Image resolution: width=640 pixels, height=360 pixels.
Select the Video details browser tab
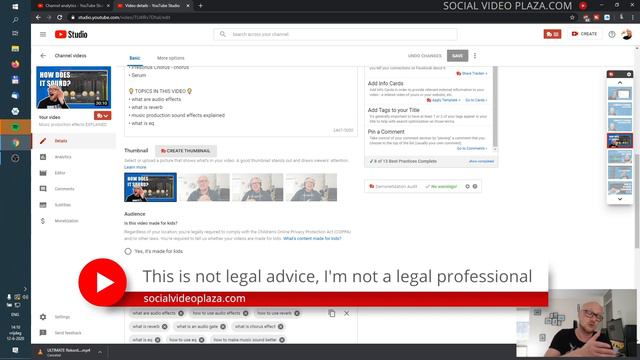pos(152,6)
